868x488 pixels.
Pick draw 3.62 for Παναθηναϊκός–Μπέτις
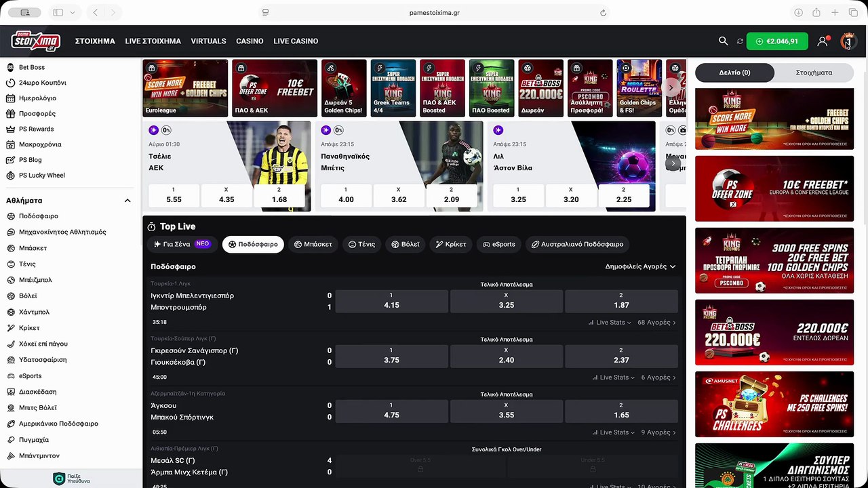(399, 195)
